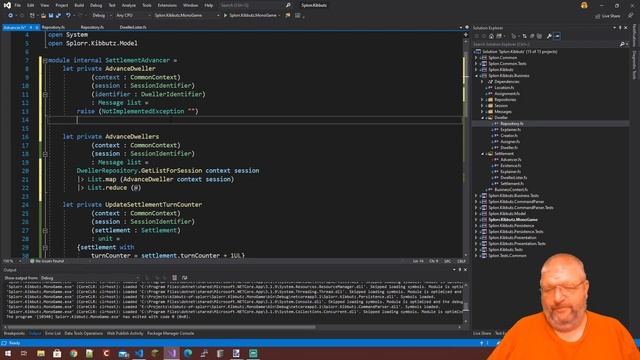The height and width of the screenshot is (360, 640).
Task: Toggle Word Wrap in the Output panel
Action: pyautogui.click(x=184, y=278)
